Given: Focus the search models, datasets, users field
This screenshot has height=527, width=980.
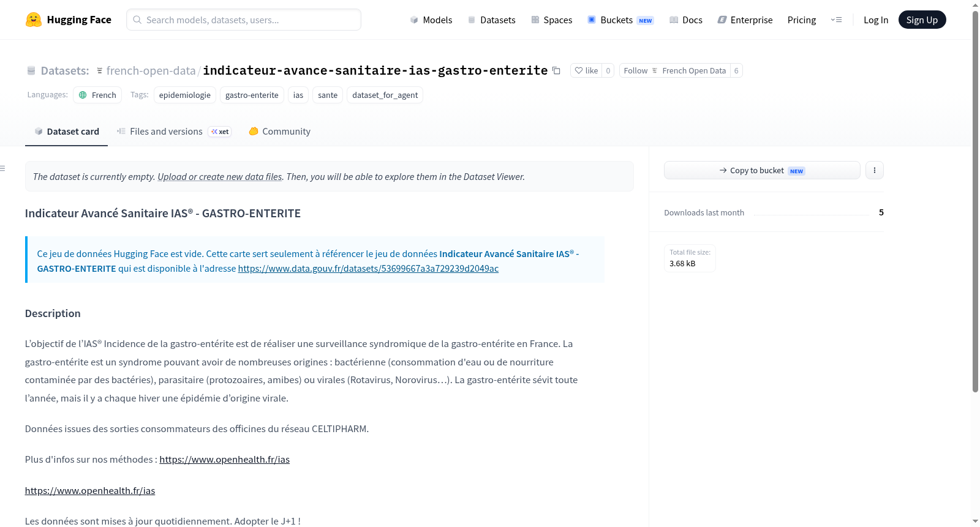Looking at the screenshot, I should coord(244,20).
